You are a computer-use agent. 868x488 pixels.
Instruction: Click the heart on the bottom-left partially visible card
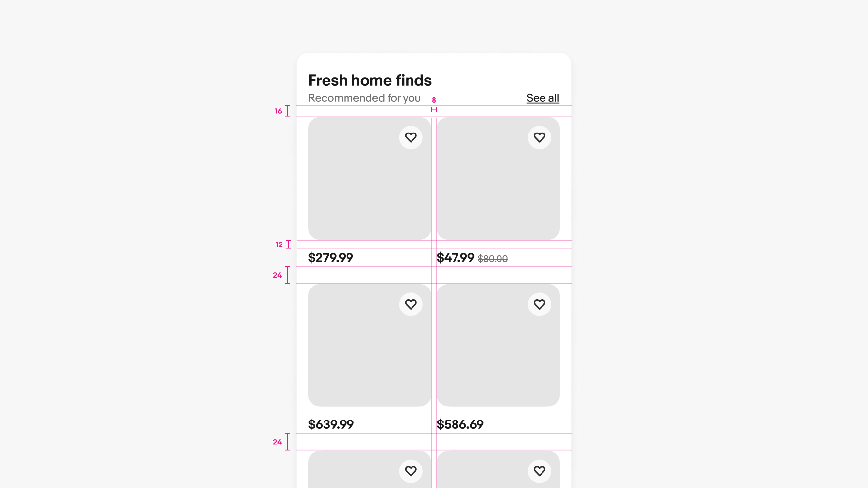[411, 471]
